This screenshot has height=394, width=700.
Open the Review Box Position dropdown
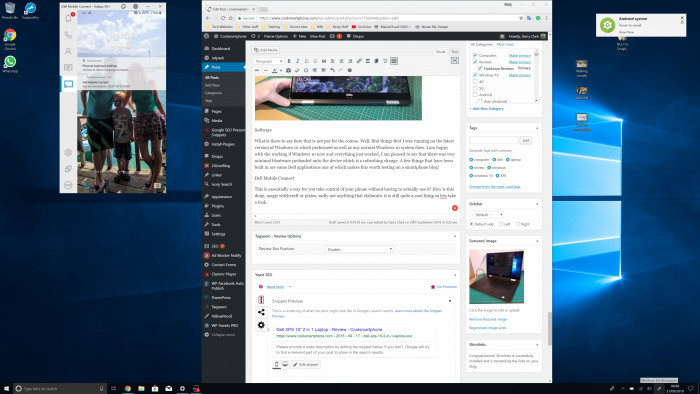point(359,249)
